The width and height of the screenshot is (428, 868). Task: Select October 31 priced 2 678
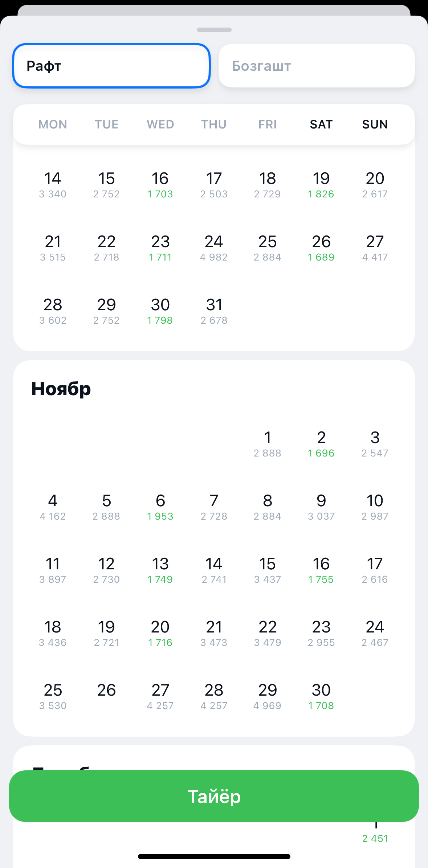point(214,311)
